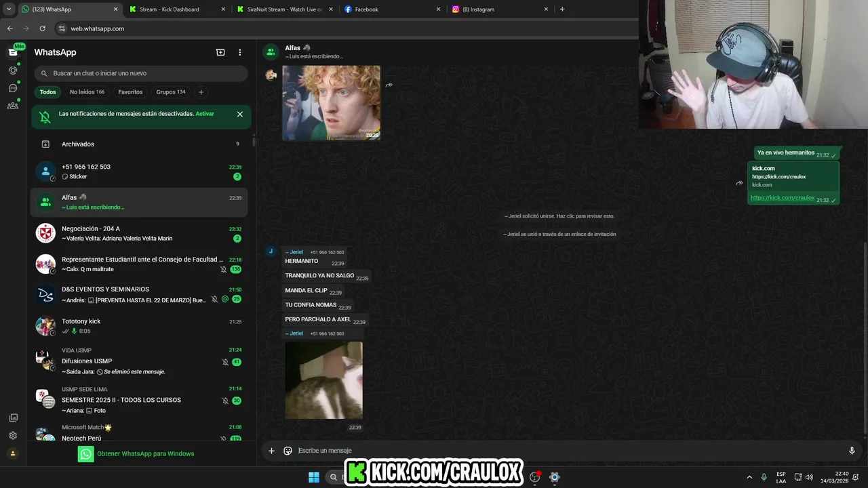The image size is (868, 488).
Task: Open the Channels icon in left rail
Action: pos(13,87)
